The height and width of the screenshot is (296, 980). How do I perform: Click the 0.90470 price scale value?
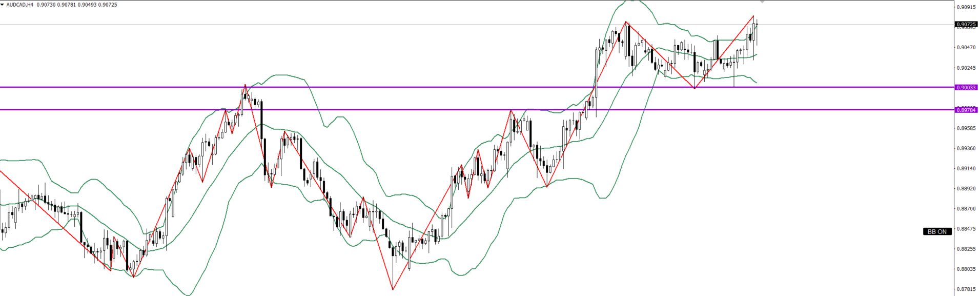click(966, 47)
